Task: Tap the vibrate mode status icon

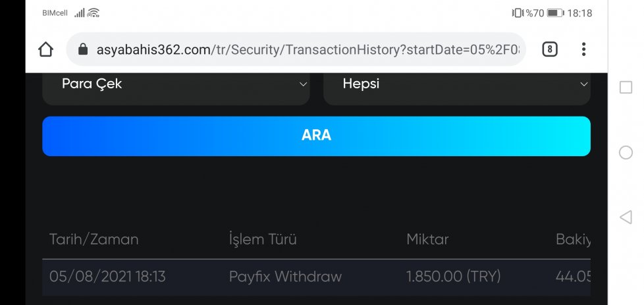Action: coord(518,13)
